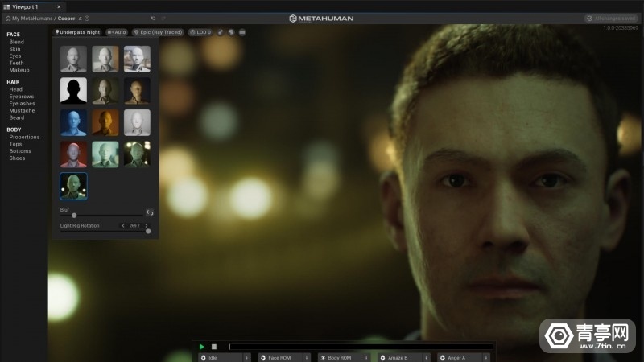Open the Underpass Night lighting preset dropdown

[78, 32]
